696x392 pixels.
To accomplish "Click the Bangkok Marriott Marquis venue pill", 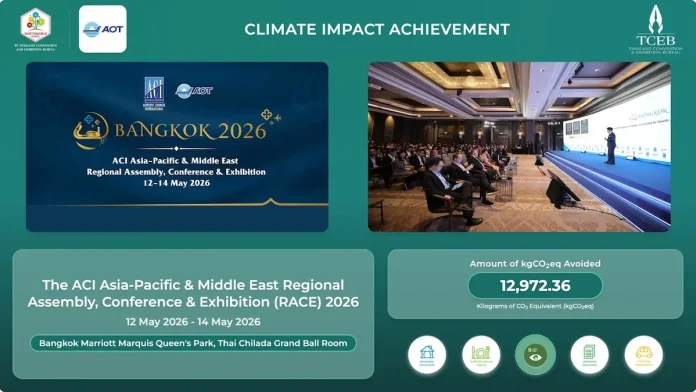I will tap(193, 343).
